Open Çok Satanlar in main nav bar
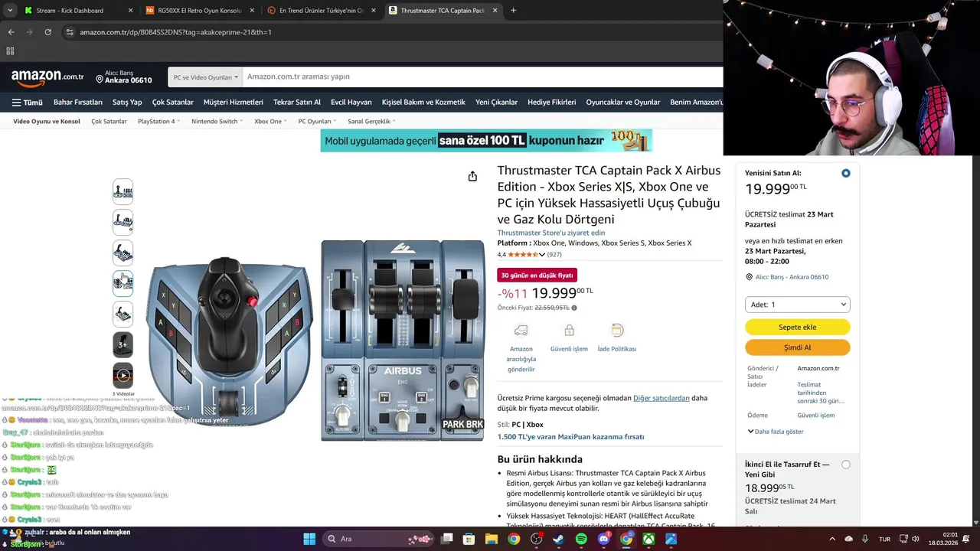 (173, 103)
